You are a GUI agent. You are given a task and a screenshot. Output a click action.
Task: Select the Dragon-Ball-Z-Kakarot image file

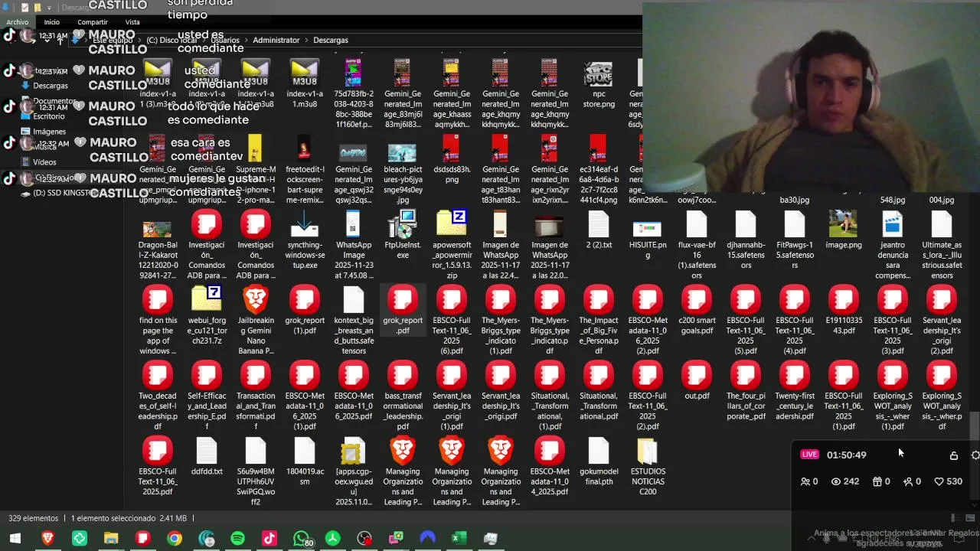pyautogui.click(x=157, y=251)
